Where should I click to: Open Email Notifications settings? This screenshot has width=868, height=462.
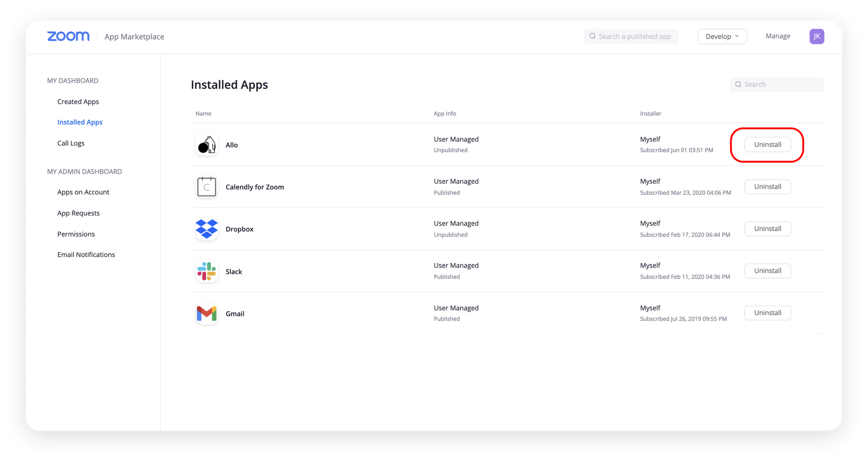[86, 255]
